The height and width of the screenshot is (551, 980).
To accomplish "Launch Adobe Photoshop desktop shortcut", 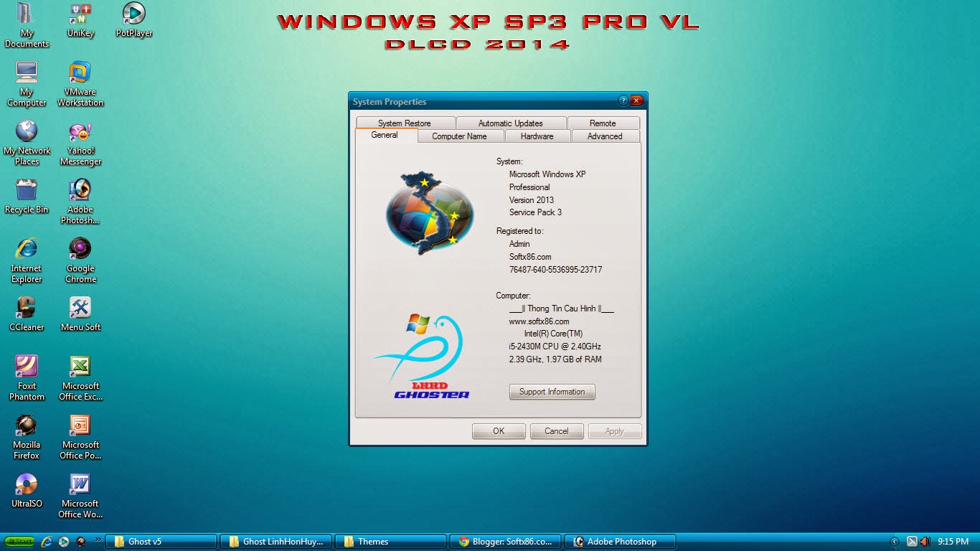I will click(80, 202).
